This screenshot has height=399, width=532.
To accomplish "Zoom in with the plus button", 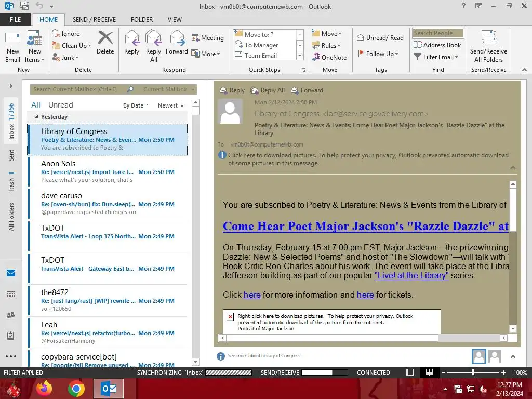I will point(503,373).
